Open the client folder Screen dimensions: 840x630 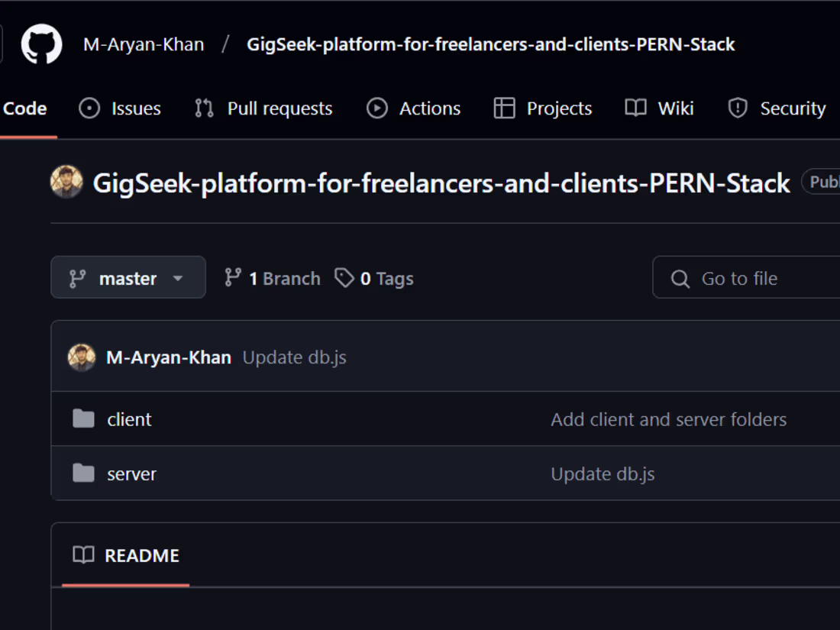click(129, 418)
